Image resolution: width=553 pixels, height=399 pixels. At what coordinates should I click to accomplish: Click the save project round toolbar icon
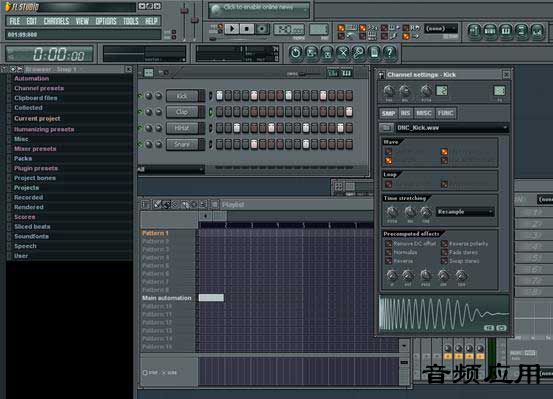pyautogui.click(x=311, y=53)
